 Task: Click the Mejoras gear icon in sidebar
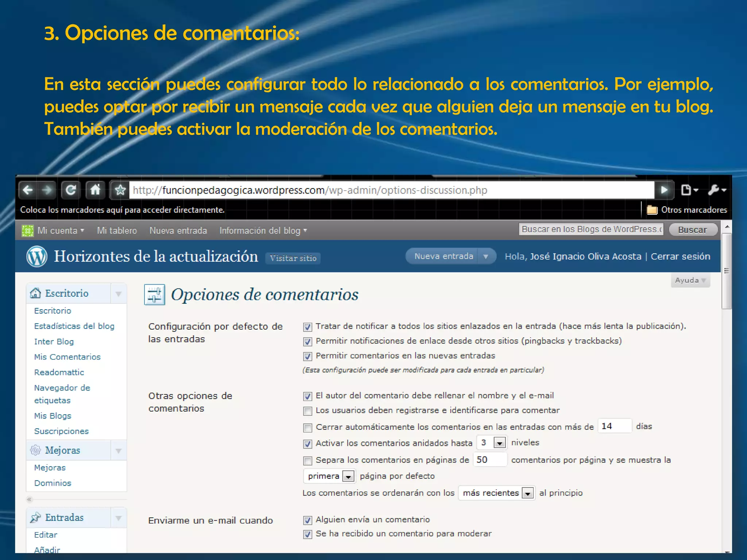[35, 450]
